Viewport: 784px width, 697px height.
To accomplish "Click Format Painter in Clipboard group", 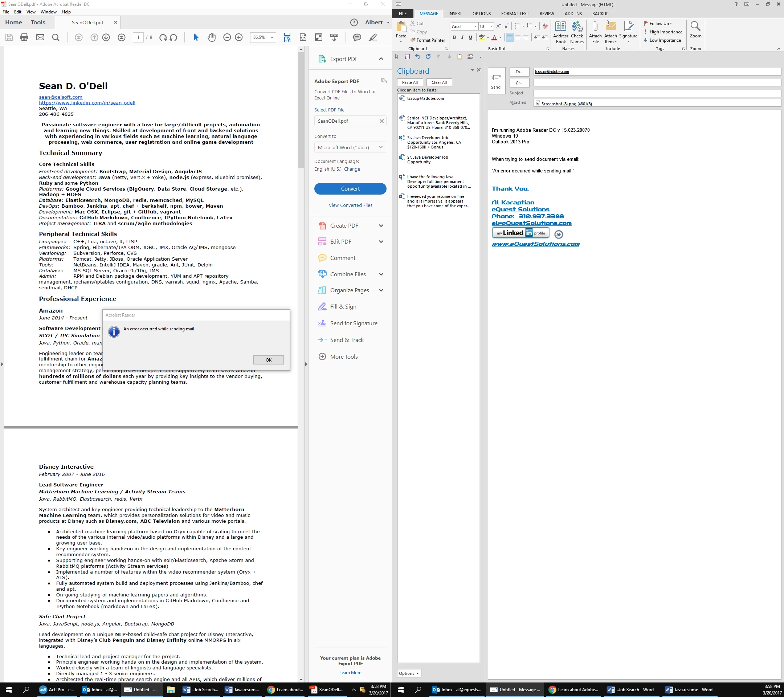I will click(x=427, y=40).
